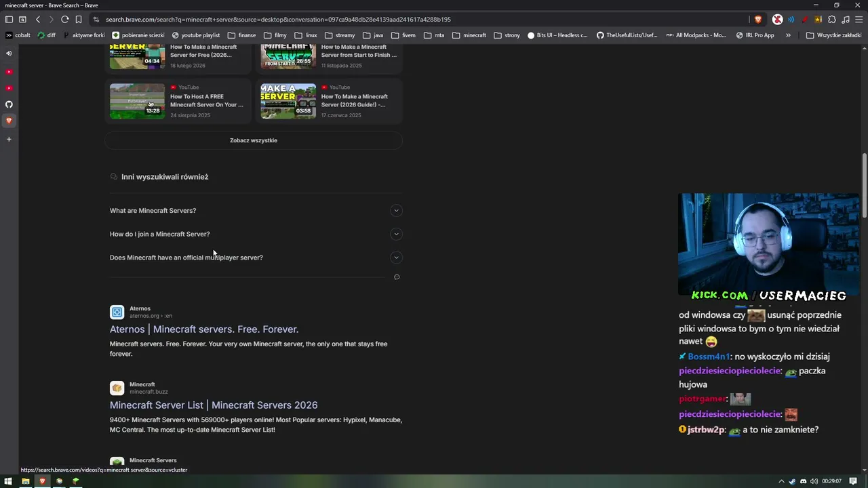Open the Brave Shields lion icon
This screenshot has width=868, height=488.
pyautogui.click(x=758, y=20)
